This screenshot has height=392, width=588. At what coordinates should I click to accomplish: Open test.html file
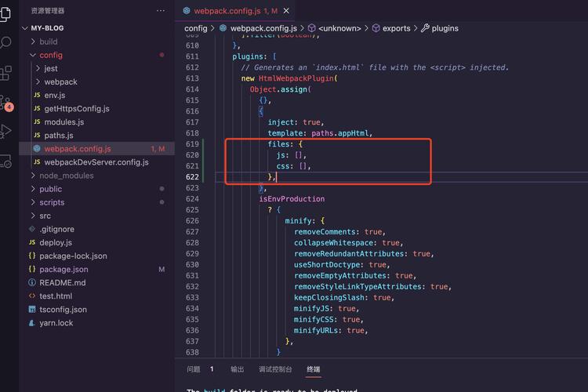click(x=56, y=296)
